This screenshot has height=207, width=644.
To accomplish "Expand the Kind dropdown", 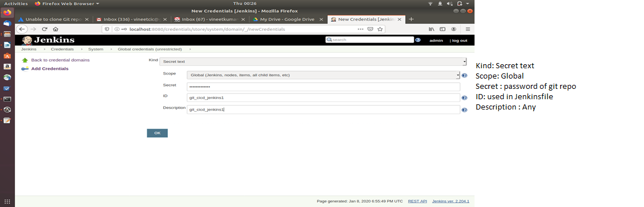I will 313,61.
